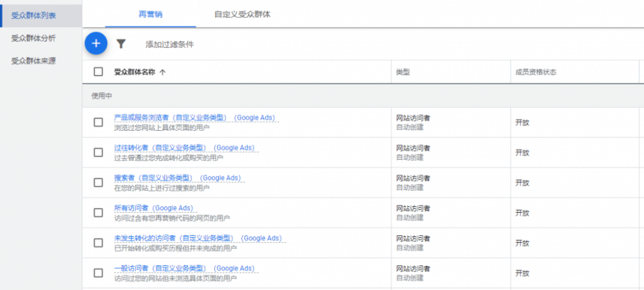The image size is (644, 290).
Task: Go to 受众群体来源 in sidebar
Action: pyautogui.click(x=33, y=61)
